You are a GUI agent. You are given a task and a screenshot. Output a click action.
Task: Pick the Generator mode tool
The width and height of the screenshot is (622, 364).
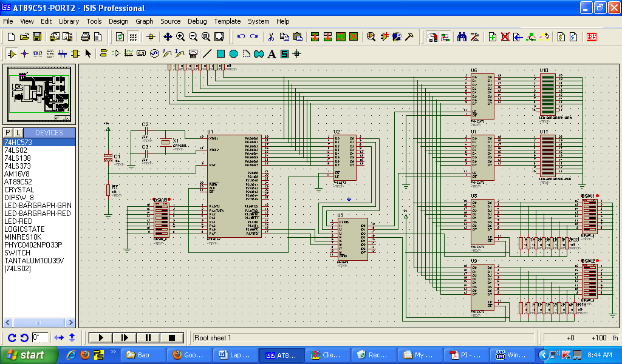[154, 53]
